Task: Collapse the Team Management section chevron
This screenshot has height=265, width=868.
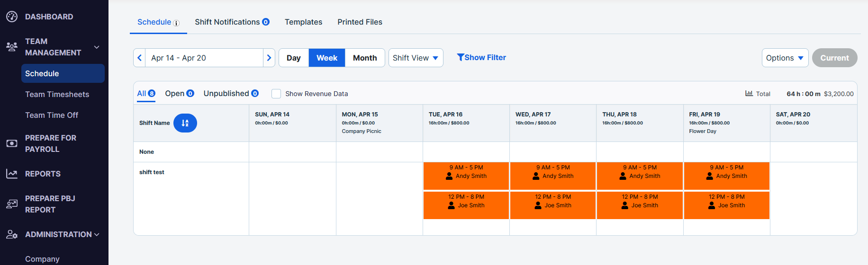Action: (97, 47)
